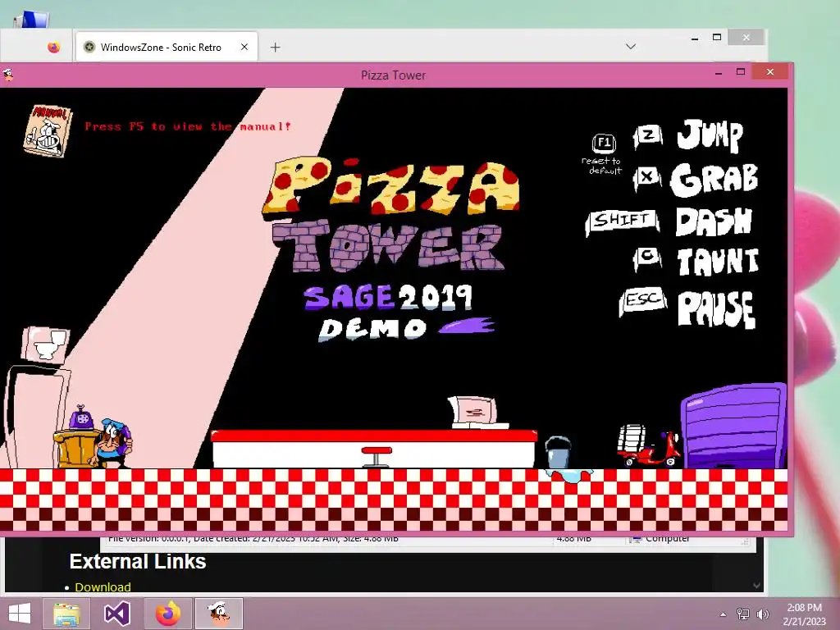Click the browser scrollbar down arrow
Screen dimensions: 840x630
click(756, 586)
